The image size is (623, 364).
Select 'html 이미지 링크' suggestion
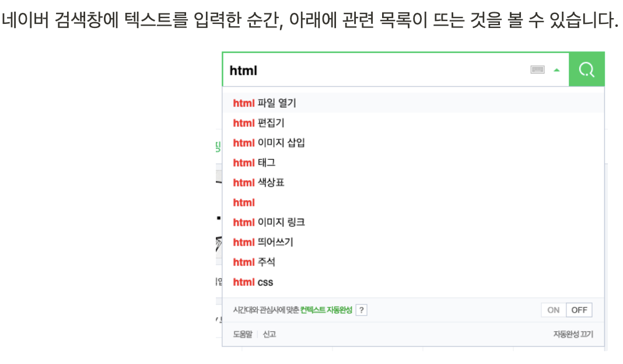(413, 222)
